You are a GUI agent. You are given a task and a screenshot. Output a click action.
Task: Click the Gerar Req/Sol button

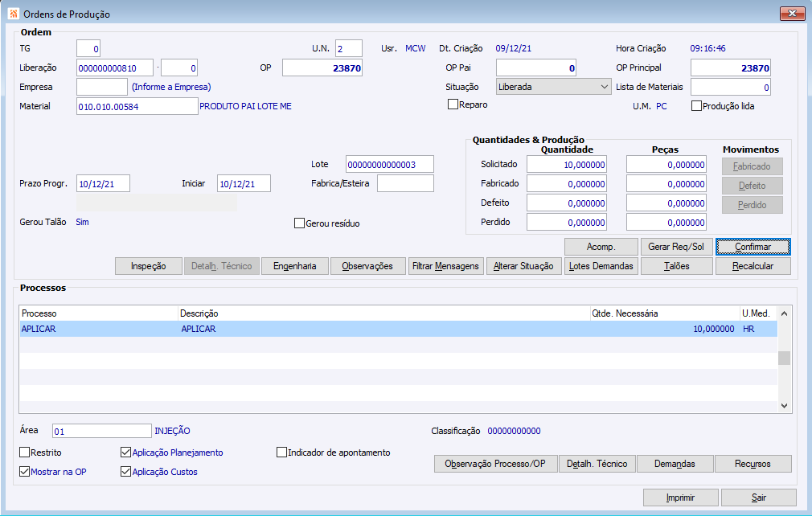tap(676, 247)
